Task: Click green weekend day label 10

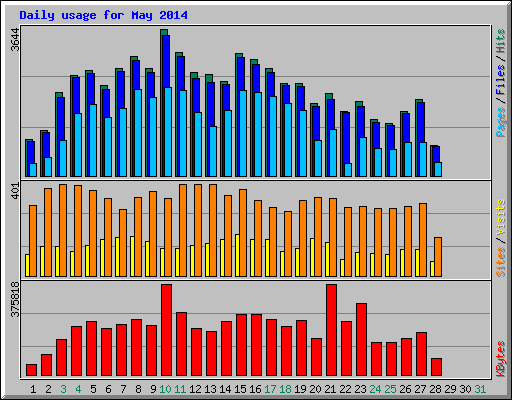Action: [165, 389]
